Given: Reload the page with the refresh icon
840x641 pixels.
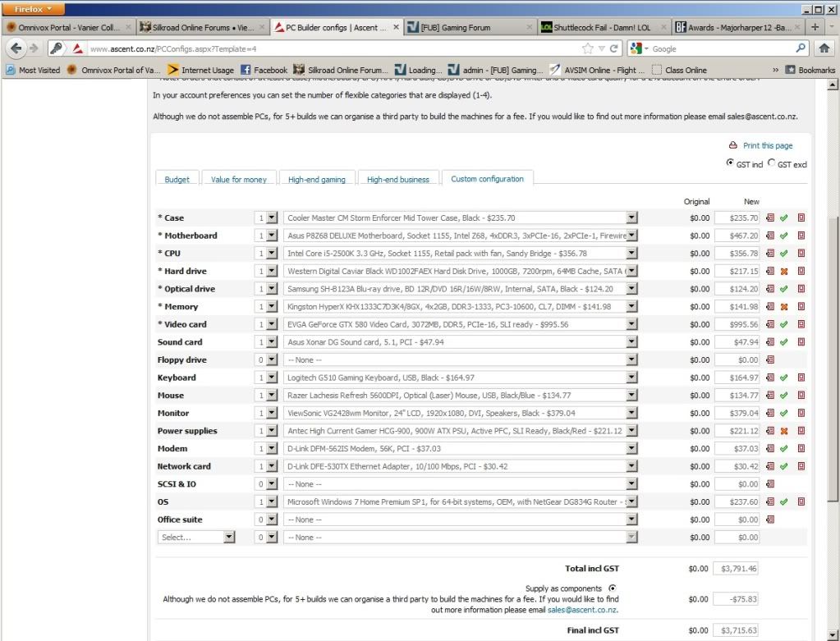Looking at the screenshot, I should [614, 48].
